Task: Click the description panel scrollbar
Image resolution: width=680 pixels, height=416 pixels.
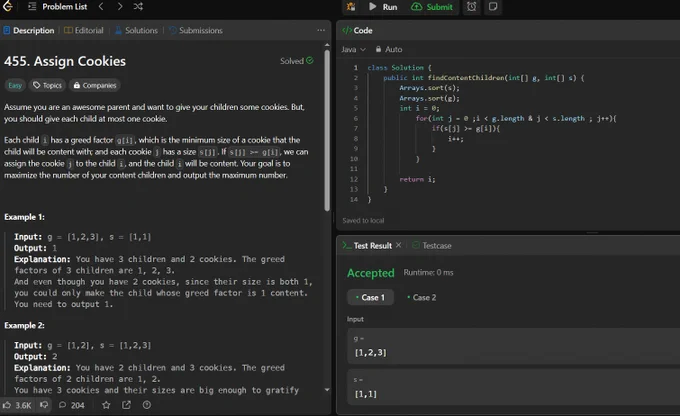Action: [327, 130]
